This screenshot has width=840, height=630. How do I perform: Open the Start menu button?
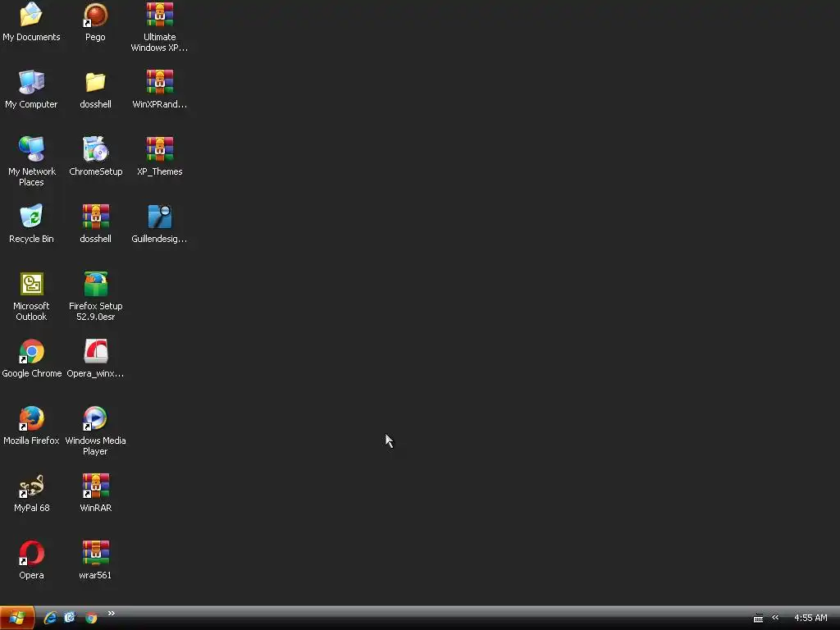[17, 618]
